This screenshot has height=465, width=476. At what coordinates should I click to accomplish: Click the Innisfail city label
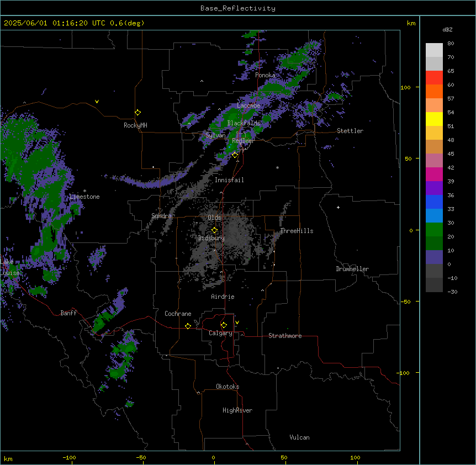coord(229,180)
